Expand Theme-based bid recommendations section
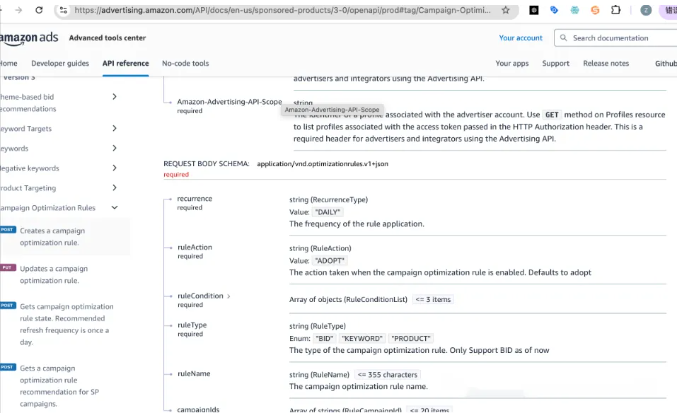 coord(114,97)
